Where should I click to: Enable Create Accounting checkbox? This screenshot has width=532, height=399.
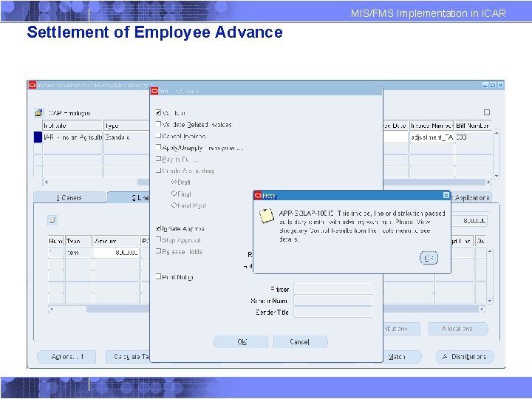coord(158,171)
